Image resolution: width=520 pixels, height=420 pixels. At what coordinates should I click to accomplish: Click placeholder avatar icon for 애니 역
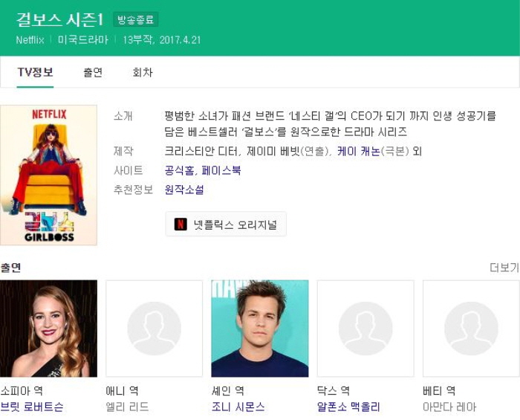click(x=155, y=329)
